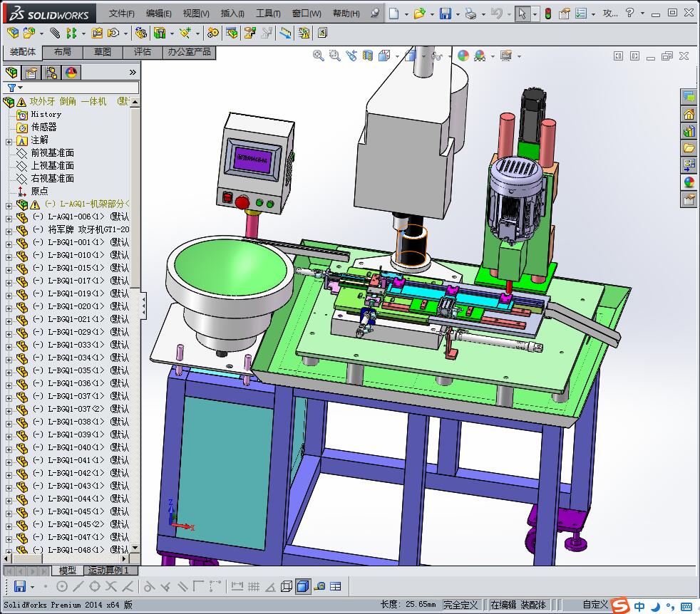This screenshot has width=700, height=614.
Task: Click the Save icon in the top toolbar
Action: point(445,14)
